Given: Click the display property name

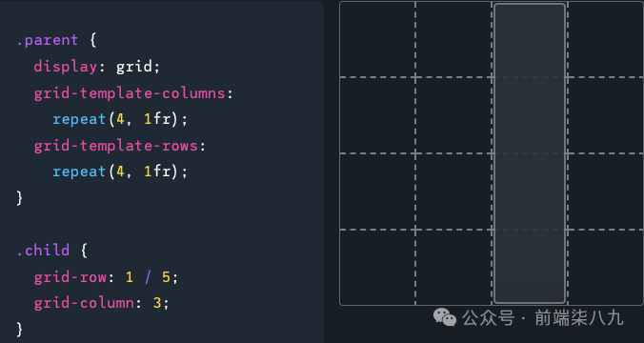Looking at the screenshot, I should (66, 66).
